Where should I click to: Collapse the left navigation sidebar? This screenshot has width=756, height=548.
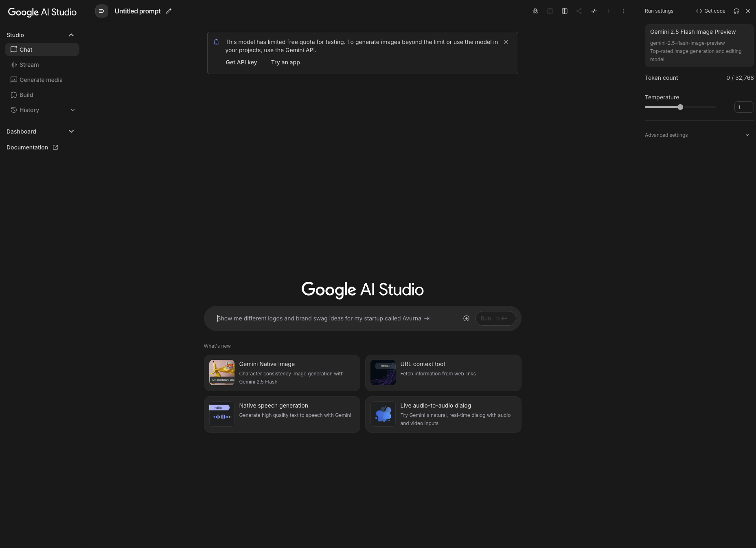[102, 11]
